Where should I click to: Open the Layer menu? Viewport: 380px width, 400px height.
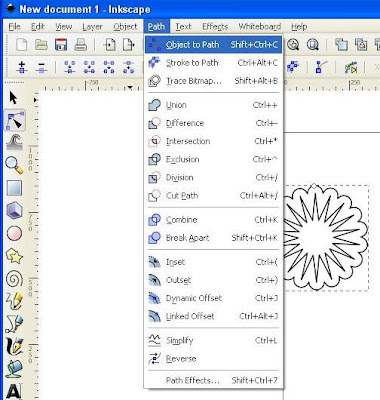92,27
